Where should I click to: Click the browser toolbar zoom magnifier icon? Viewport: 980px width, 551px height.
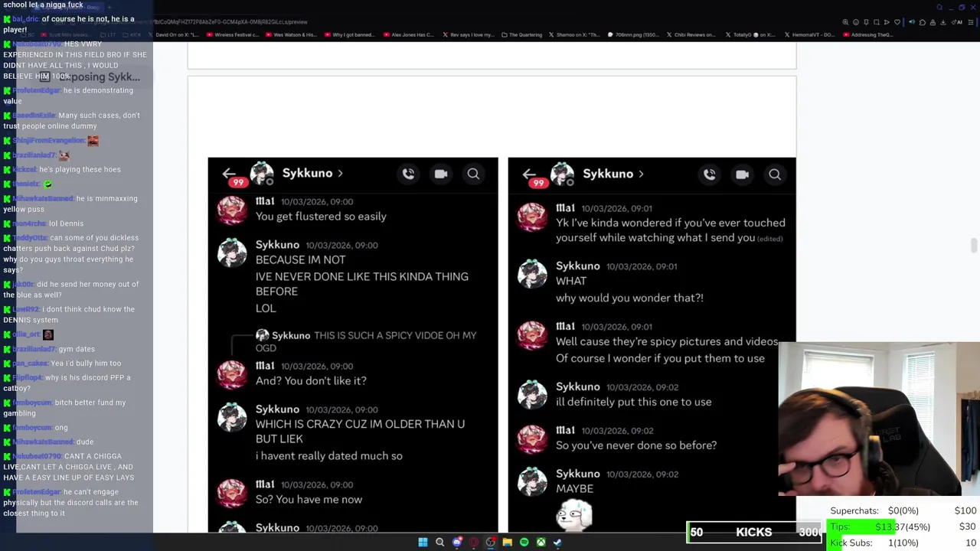[x=845, y=22]
